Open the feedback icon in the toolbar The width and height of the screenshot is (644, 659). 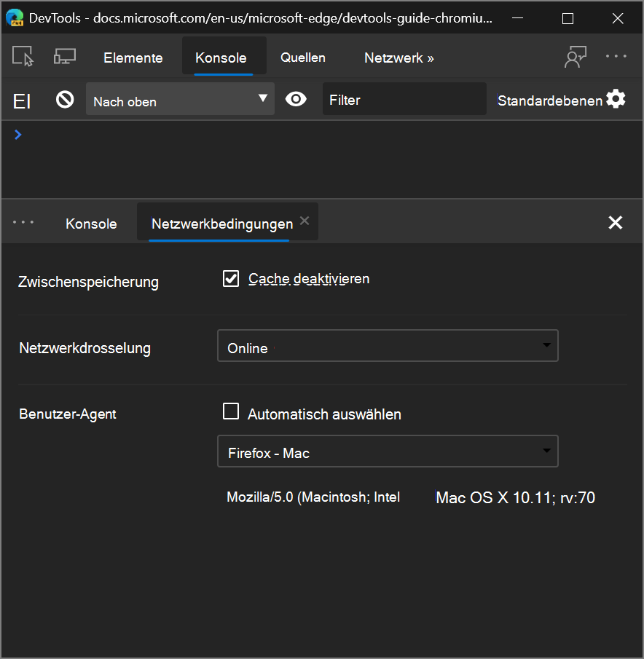click(576, 57)
